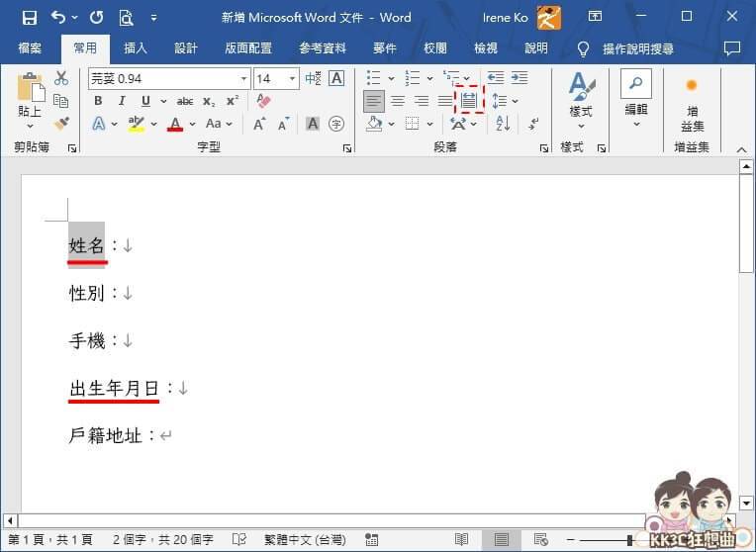Apply distributed alignment to the selected text
756x552 pixels.
coord(469,100)
